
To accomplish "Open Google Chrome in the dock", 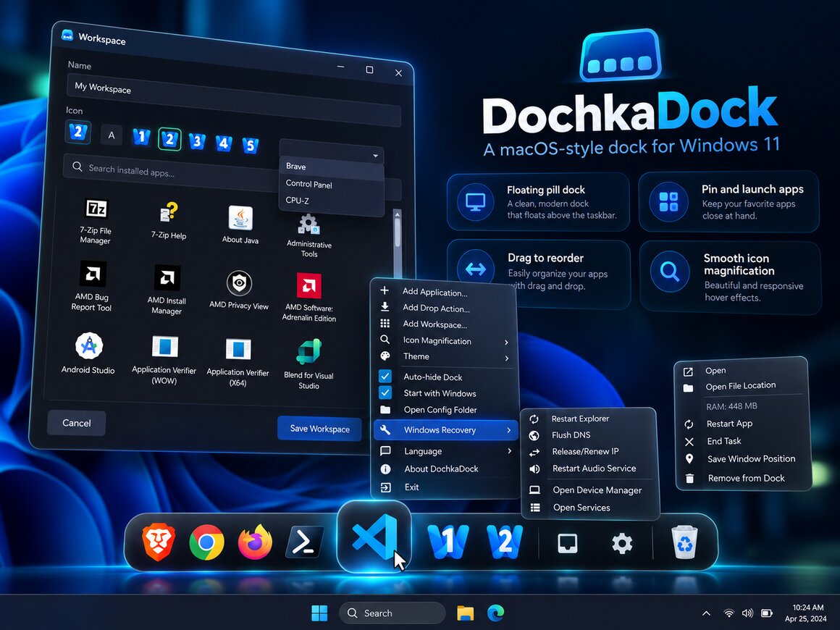I will coord(207,542).
